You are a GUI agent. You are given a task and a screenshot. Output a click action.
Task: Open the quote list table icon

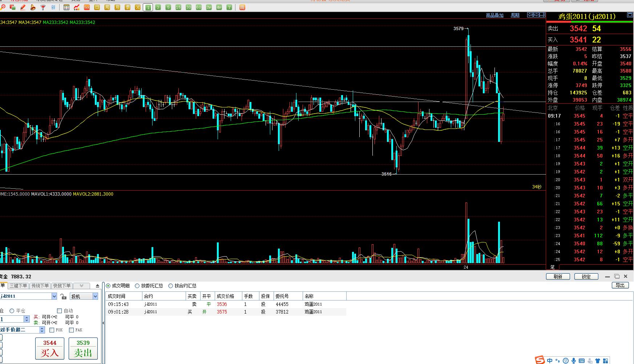click(66, 7)
